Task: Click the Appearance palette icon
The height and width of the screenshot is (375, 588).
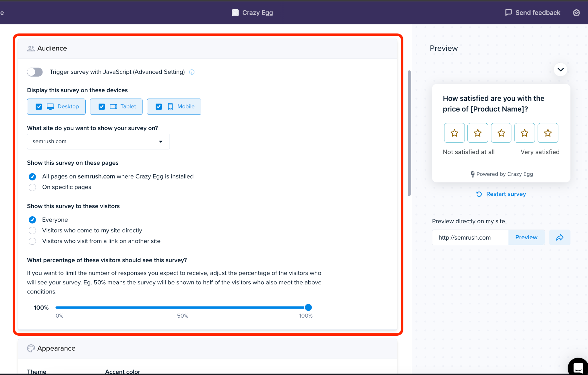Action: [31, 348]
